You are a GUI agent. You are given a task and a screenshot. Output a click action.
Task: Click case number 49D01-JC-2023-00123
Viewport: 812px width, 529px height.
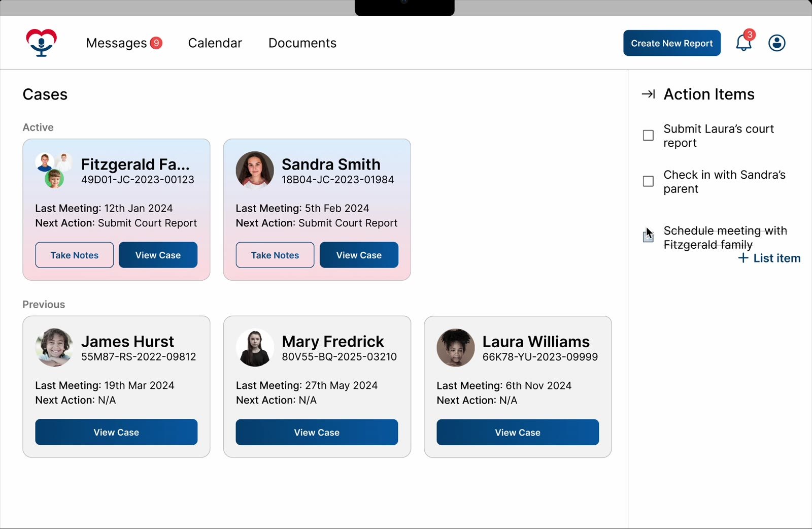[138, 179]
